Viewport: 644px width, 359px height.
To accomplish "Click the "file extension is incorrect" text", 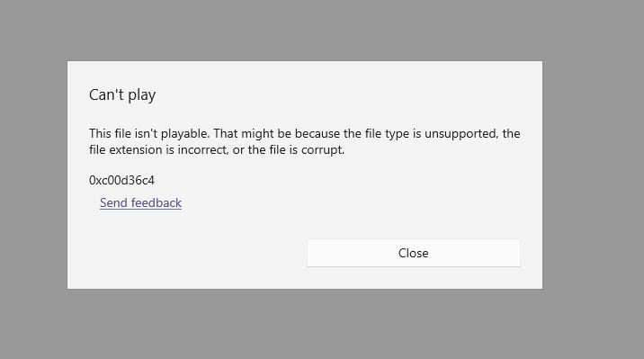I will pos(158,150).
